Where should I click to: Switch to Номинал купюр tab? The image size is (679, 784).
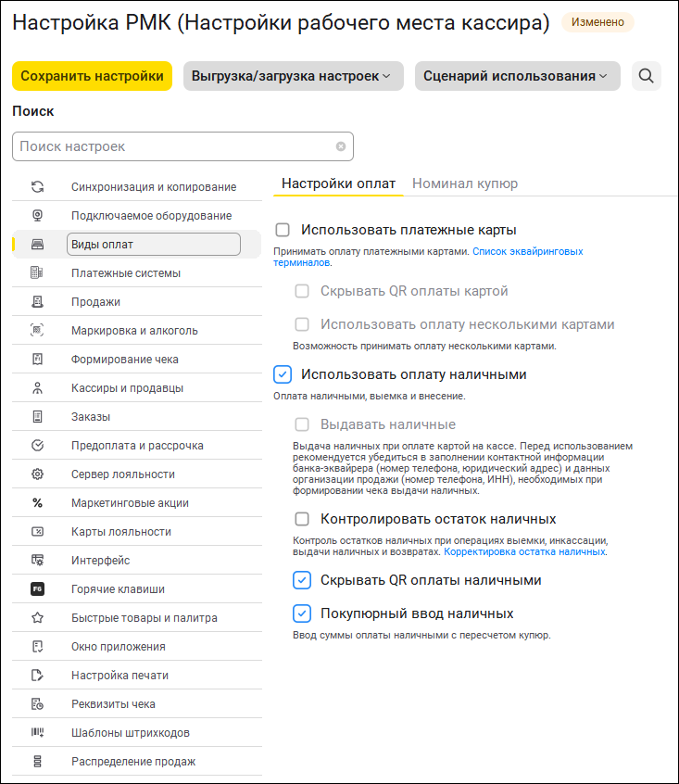tap(465, 183)
